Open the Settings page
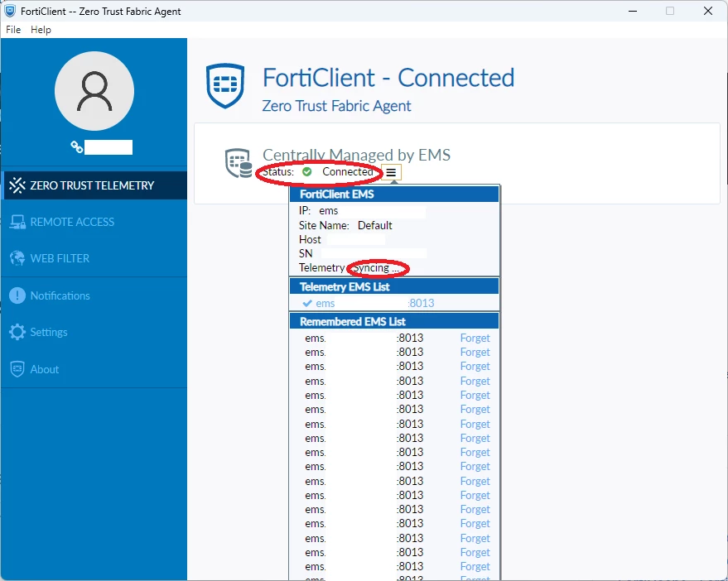 [94, 332]
